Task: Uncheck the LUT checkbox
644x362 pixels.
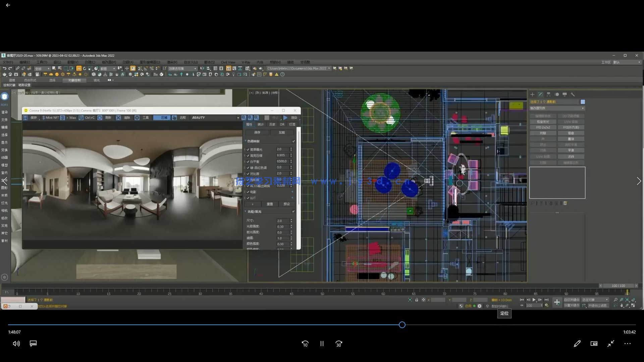Action: pyautogui.click(x=248, y=198)
